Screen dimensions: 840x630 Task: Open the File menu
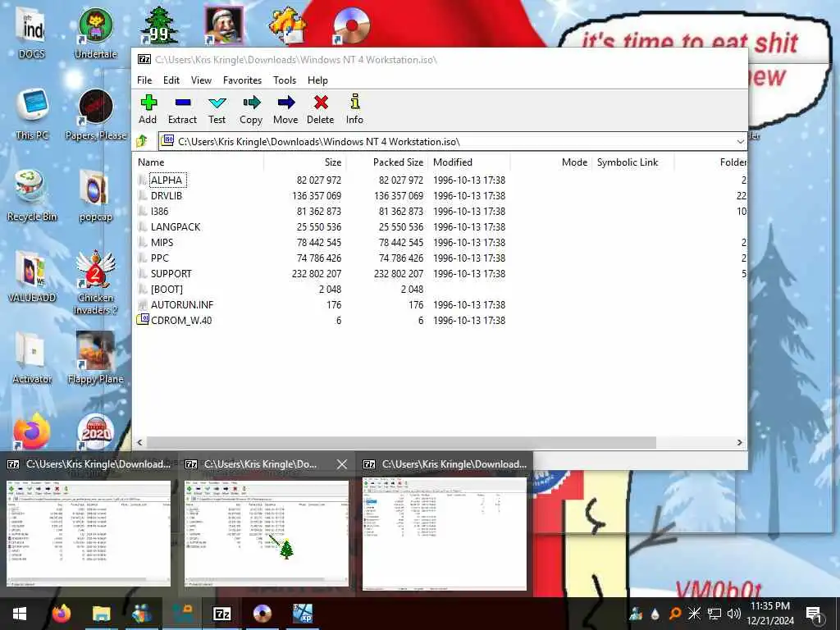[144, 80]
